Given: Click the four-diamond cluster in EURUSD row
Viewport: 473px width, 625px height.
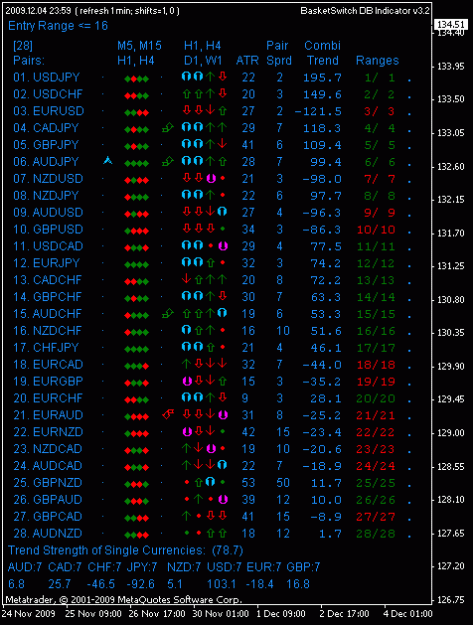Looking at the screenshot, I should coord(137,113).
